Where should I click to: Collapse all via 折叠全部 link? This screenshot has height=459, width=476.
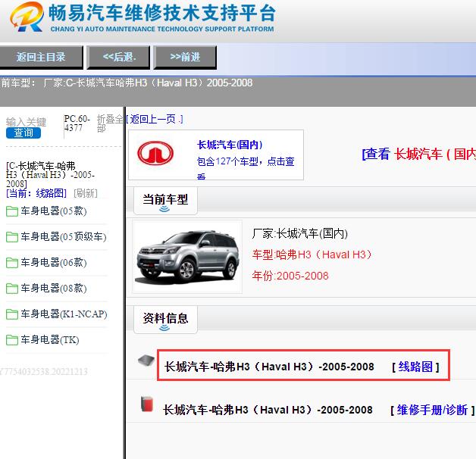pos(110,123)
